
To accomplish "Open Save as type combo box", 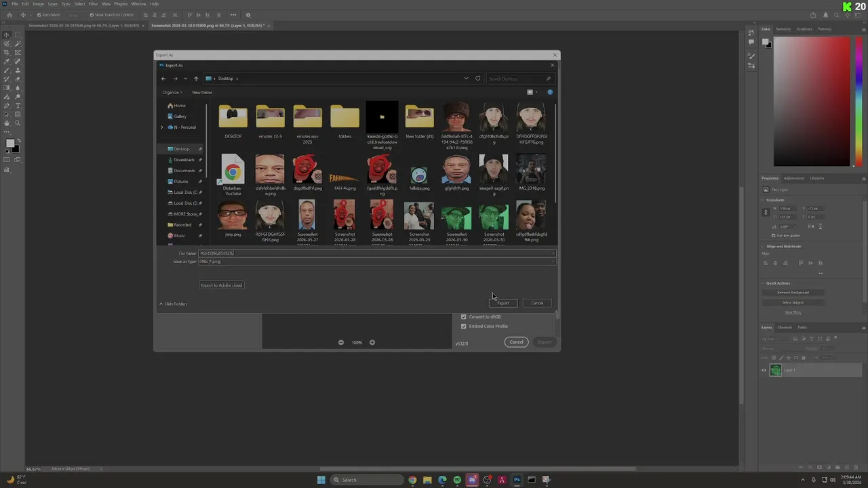I will coord(377,262).
